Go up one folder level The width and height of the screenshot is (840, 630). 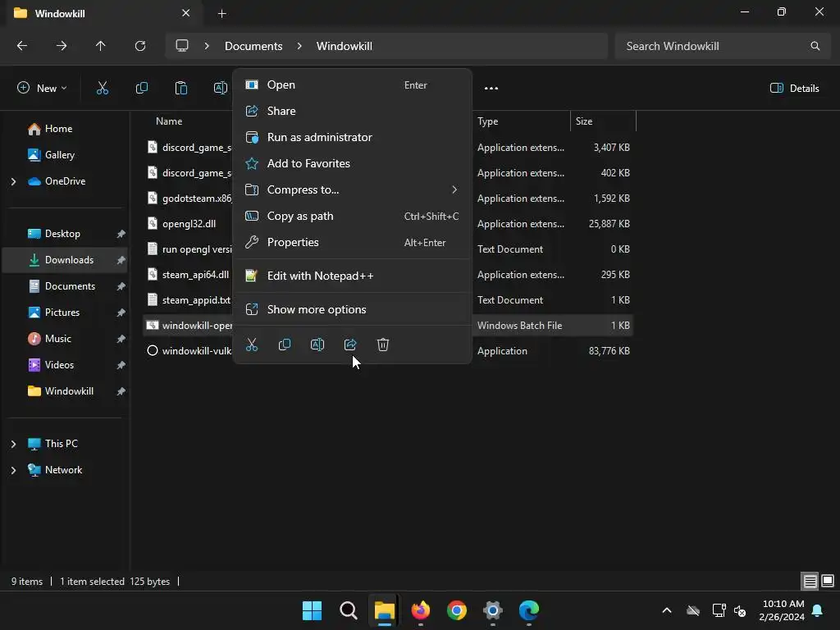(101, 46)
